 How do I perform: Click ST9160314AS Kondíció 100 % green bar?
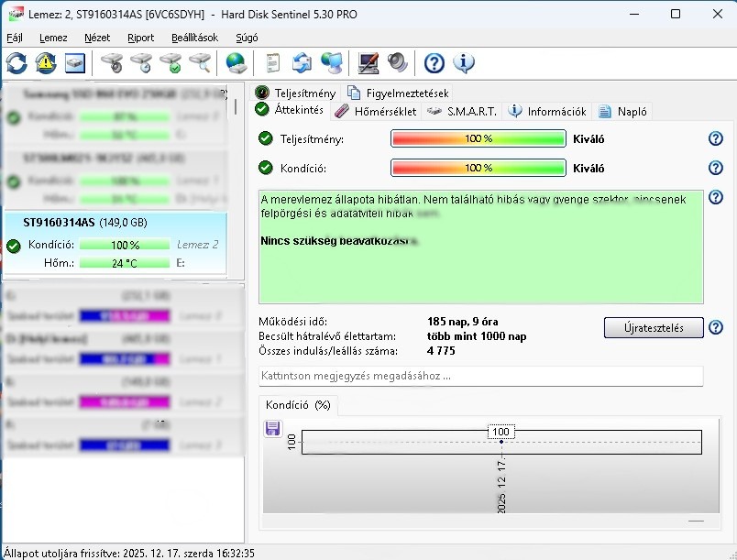[x=125, y=245]
